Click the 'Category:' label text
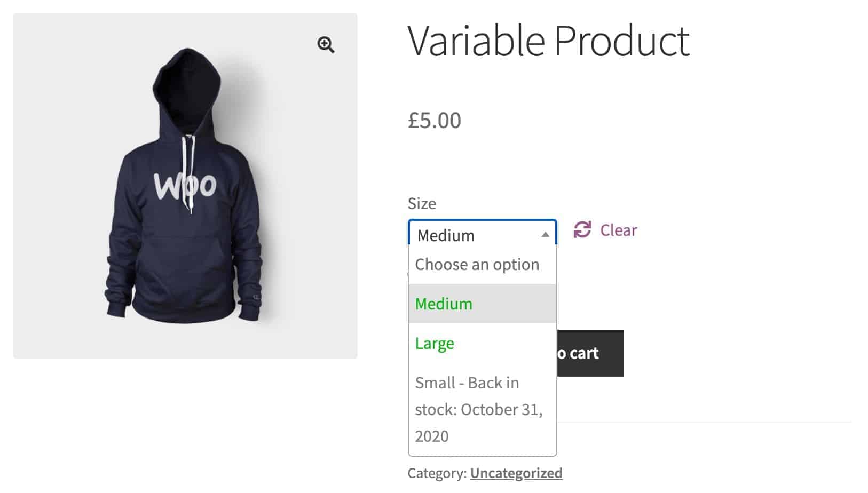868x493 pixels. [437, 473]
